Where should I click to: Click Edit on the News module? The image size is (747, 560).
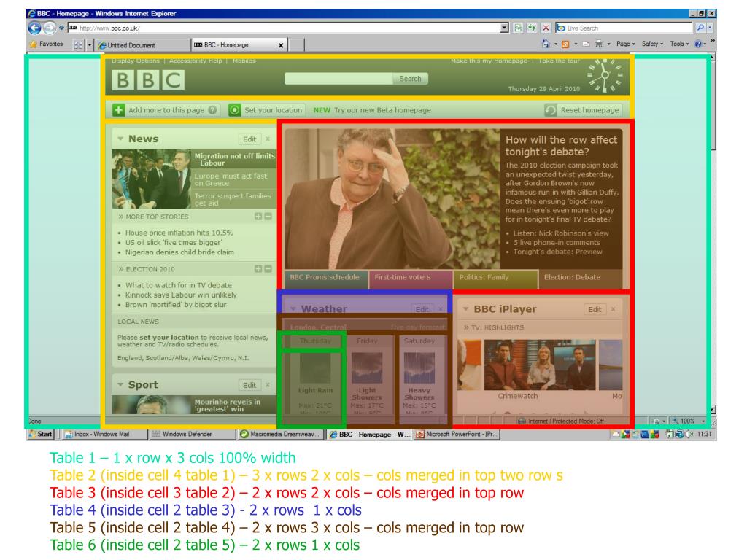click(249, 139)
